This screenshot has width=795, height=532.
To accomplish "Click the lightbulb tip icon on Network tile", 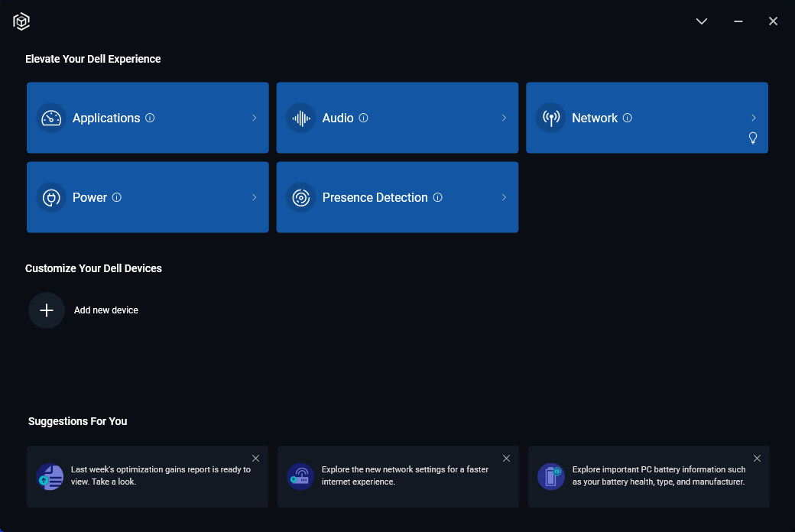I will (753, 138).
